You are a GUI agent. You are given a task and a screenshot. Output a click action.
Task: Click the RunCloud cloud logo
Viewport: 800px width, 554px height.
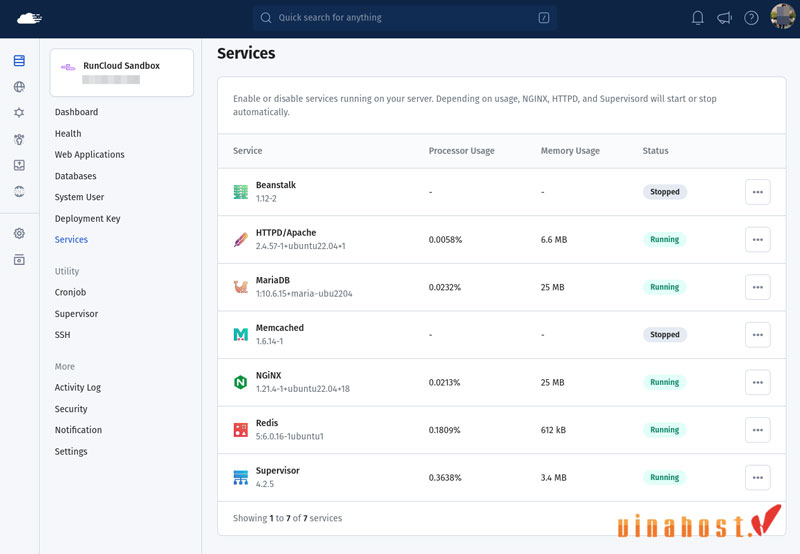[29, 18]
